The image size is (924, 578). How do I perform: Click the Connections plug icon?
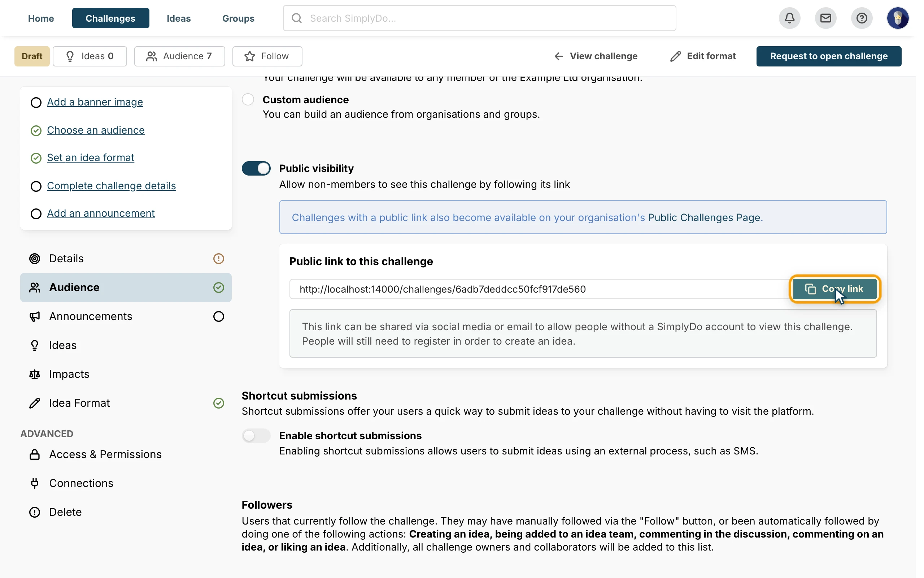point(35,483)
